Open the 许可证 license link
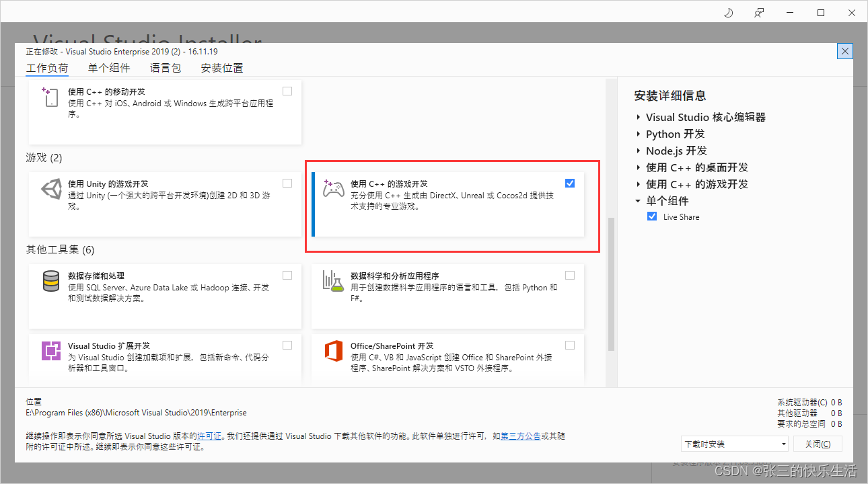The image size is (868, 484). click(x=209, y=436)
